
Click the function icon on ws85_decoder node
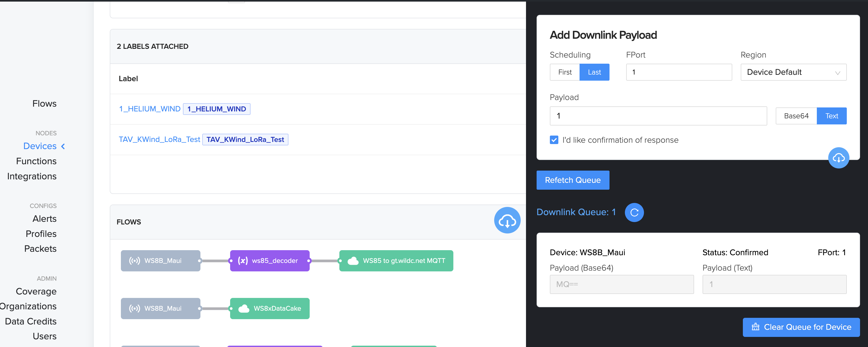(x=243, y=261)
